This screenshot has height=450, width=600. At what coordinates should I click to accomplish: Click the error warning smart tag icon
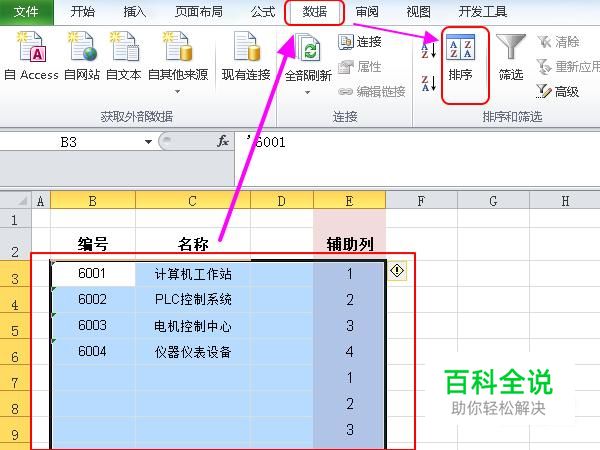coord(397,271)
